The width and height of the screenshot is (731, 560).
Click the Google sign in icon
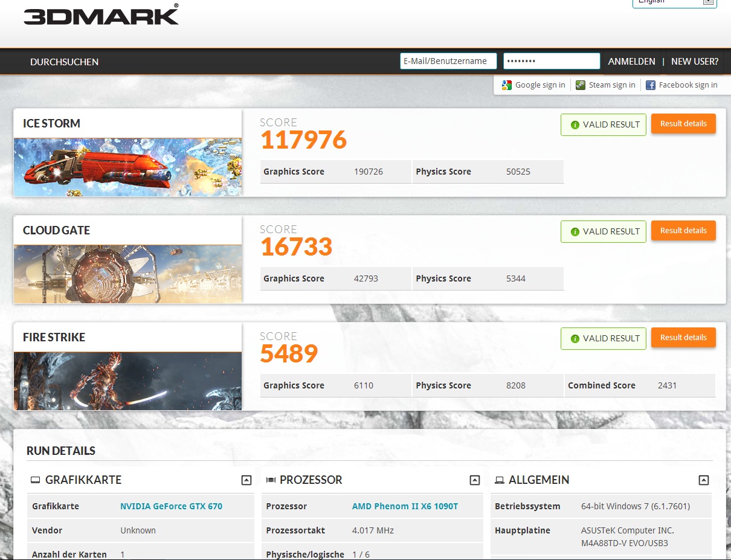506,85
